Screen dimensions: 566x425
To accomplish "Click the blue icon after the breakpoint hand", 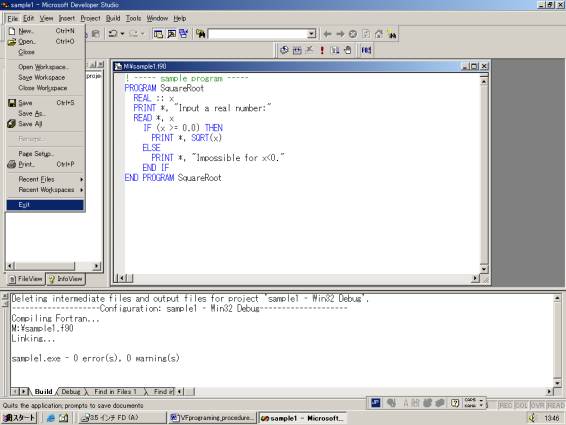I will click(x=366, y=50).
